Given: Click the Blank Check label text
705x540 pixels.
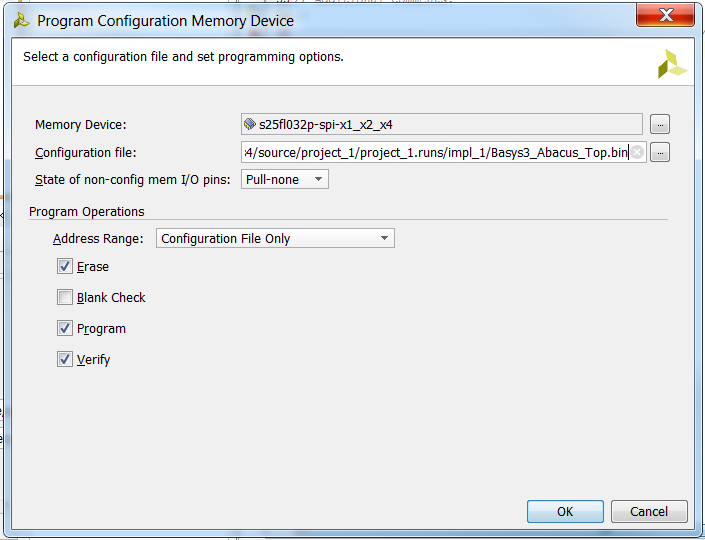Looking at the screenshot, I should pos(111,298).
